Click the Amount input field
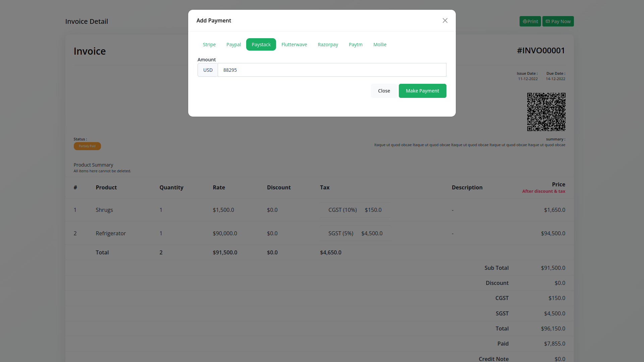This screenshot has height=362, width=644. [x=331, y=70]
